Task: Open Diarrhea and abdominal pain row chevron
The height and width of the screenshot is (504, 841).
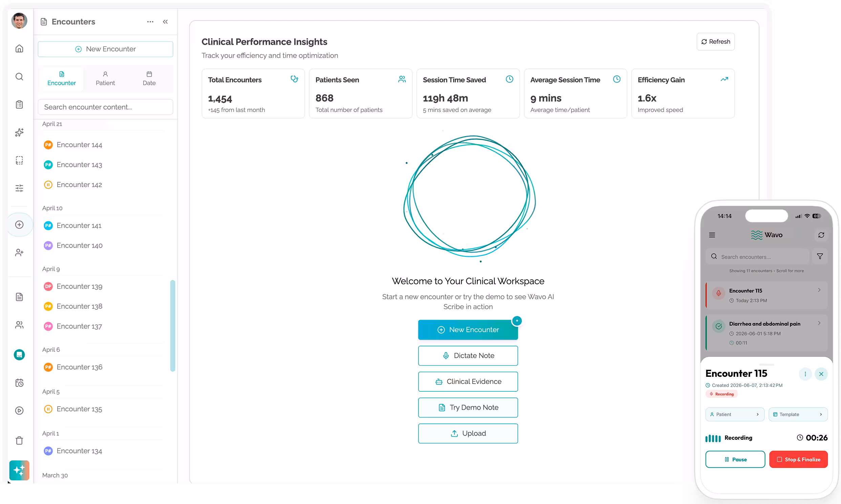Action: pyautogui.click(x=819, y=323)
